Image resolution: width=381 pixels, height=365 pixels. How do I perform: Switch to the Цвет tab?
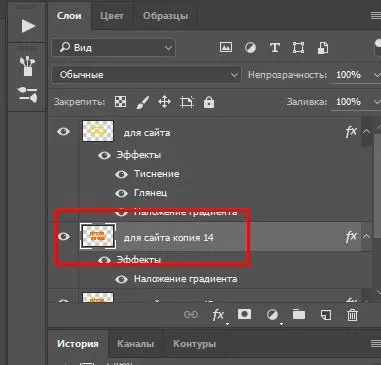coord(112,16)
